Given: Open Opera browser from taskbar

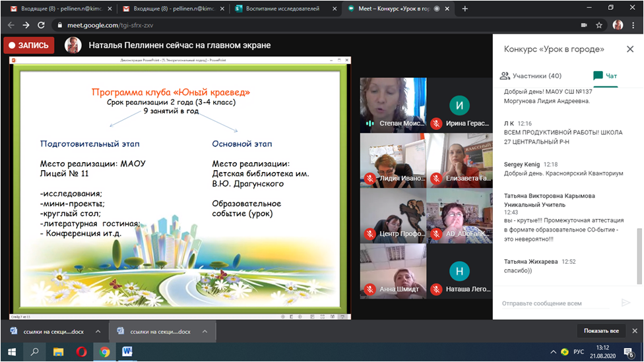Looking at the screenshot, I should click(x=81, y=351).
